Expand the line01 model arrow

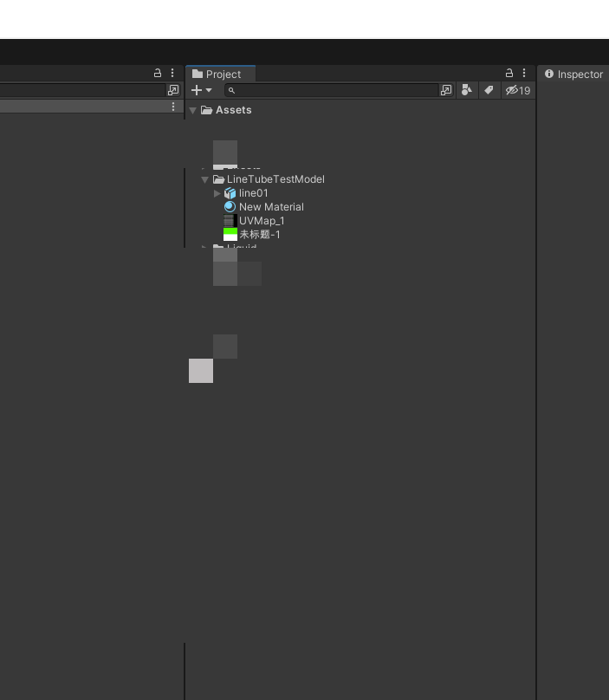click(217, 193)
